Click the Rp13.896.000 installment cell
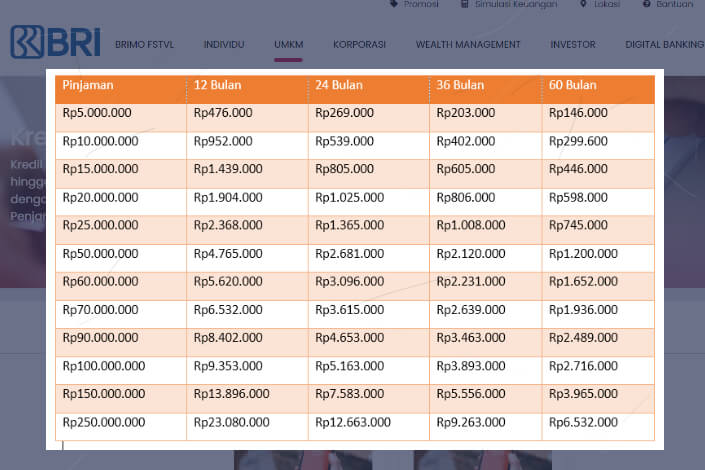This screenshot has width=705, height=470. point(247,398)
